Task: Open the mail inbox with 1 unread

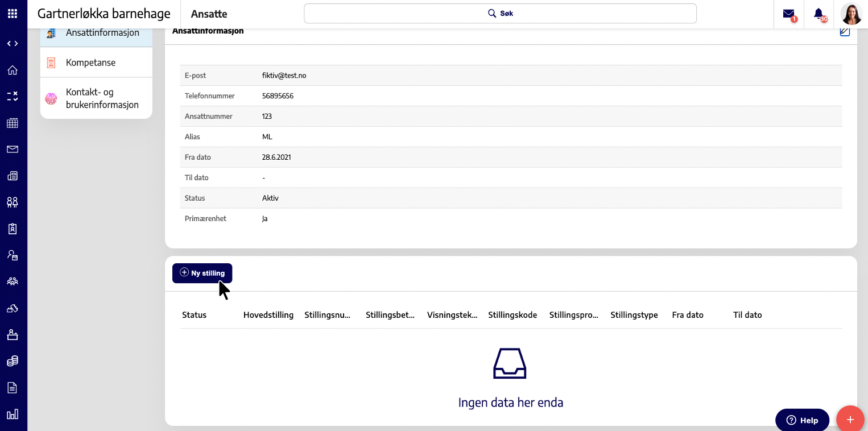Action: tap(789, 14)
